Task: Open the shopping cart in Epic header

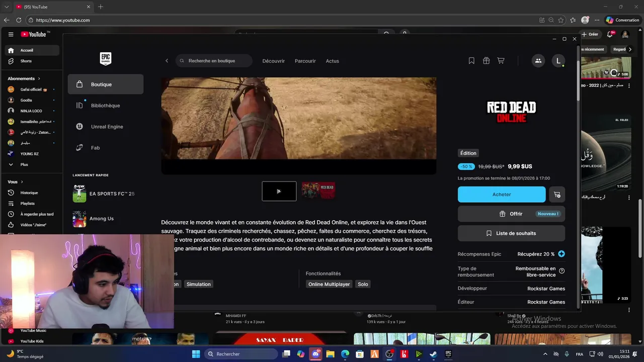Action: (501, 61)
